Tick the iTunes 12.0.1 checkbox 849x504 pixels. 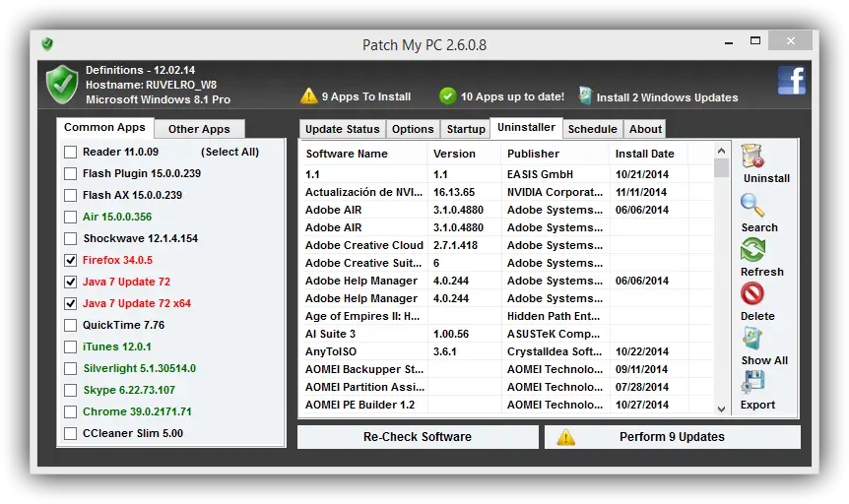(70, 347)
